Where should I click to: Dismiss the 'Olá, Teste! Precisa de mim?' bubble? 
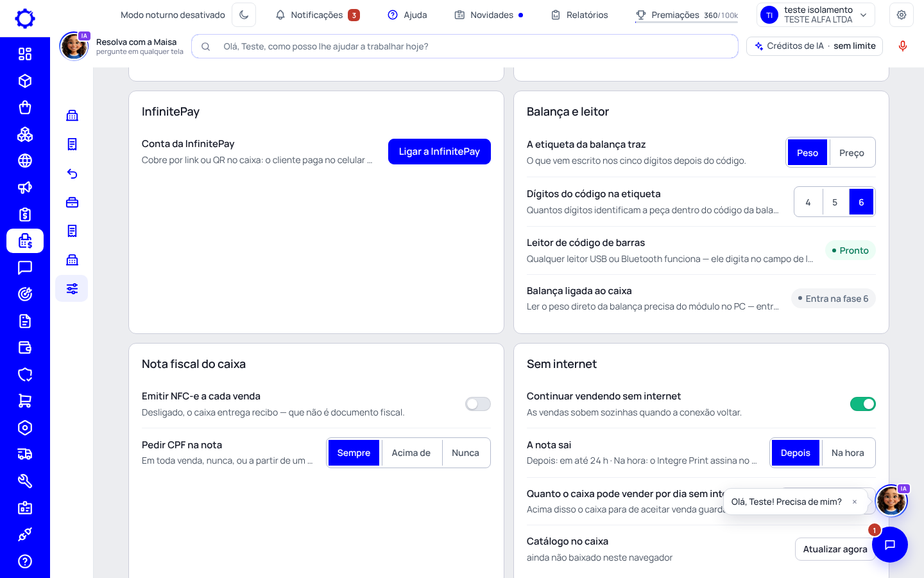pos(855,502)
